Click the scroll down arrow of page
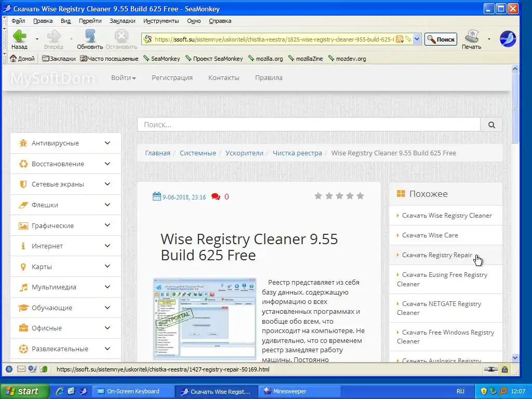 (x=515, y=357)
